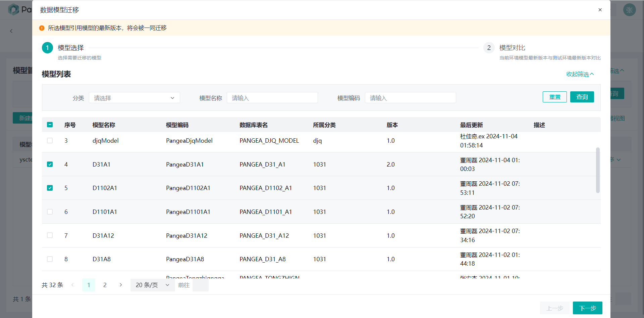
Task: Click the 下一步 button
Action: [587, 308]
